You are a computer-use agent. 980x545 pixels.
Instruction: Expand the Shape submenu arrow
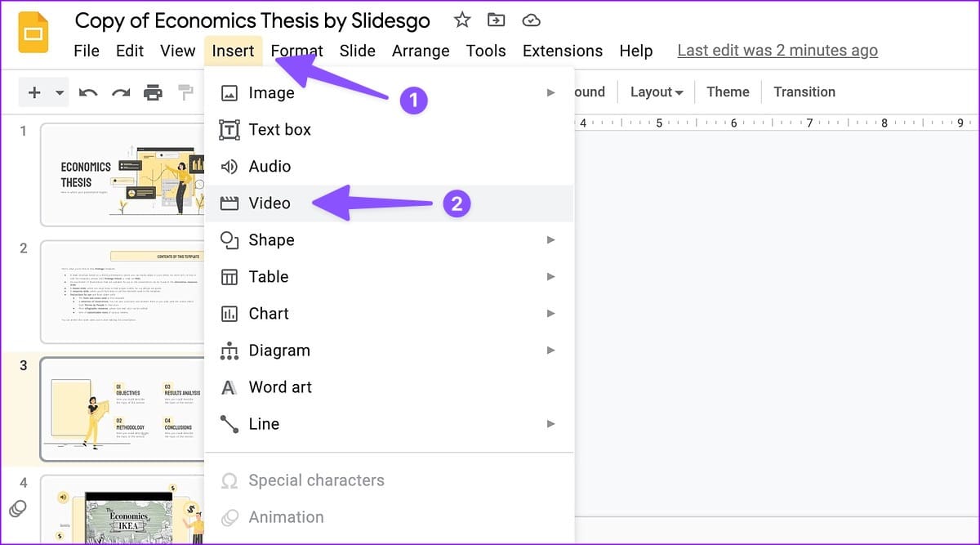point(550,240)
